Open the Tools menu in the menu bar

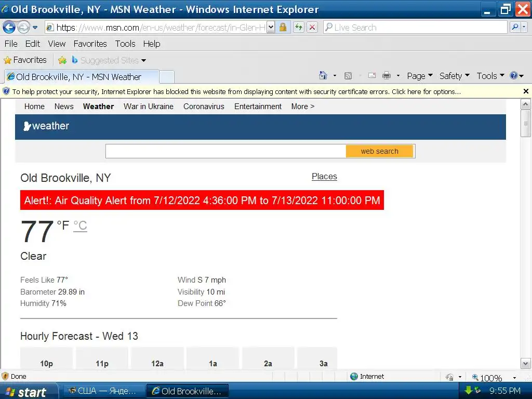[125, 44]
